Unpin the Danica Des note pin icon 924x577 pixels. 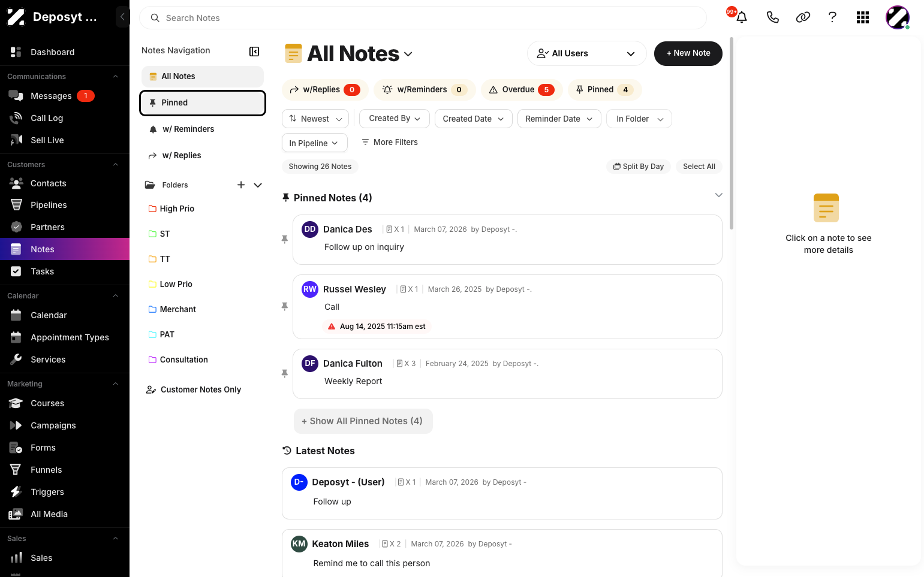point(285,239)
